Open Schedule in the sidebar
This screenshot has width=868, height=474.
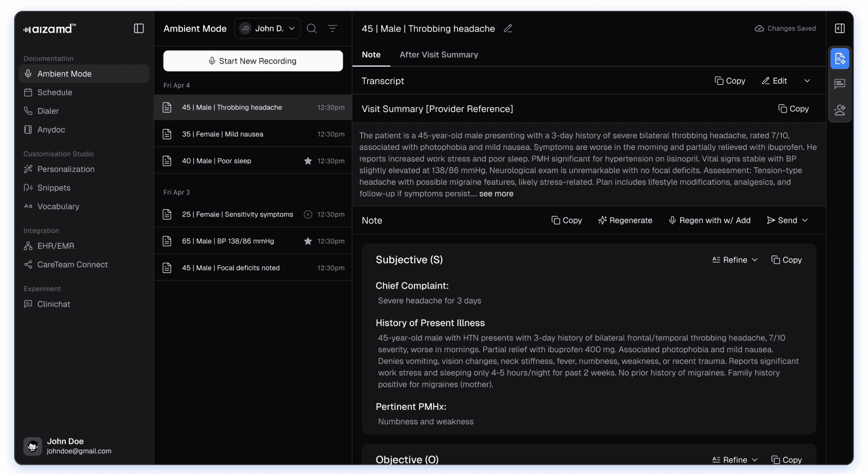click(x=55, y=92)
